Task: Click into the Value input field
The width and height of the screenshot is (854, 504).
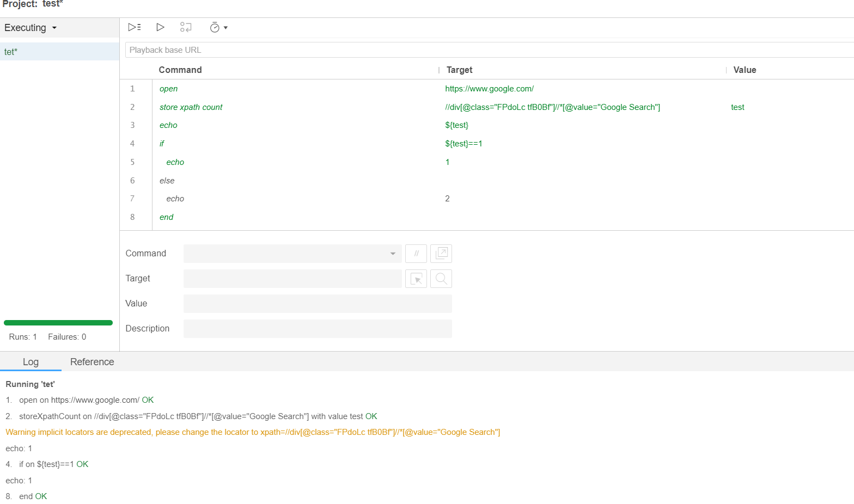Action: [x=318, y=304]
